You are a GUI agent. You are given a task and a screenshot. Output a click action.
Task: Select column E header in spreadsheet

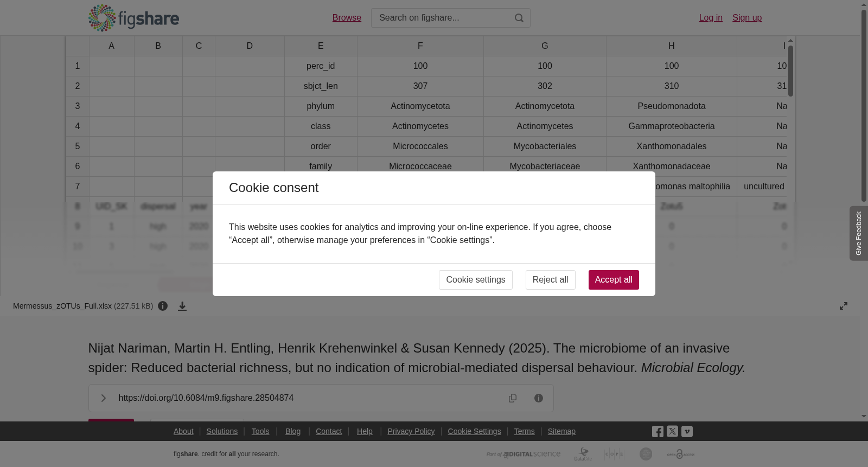[321, 46]
